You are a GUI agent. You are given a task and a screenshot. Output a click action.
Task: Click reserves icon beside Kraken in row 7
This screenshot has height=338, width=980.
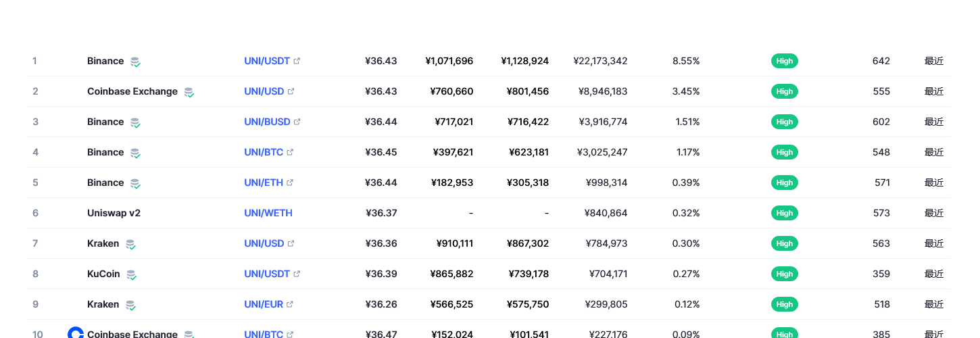pos(130,244)
